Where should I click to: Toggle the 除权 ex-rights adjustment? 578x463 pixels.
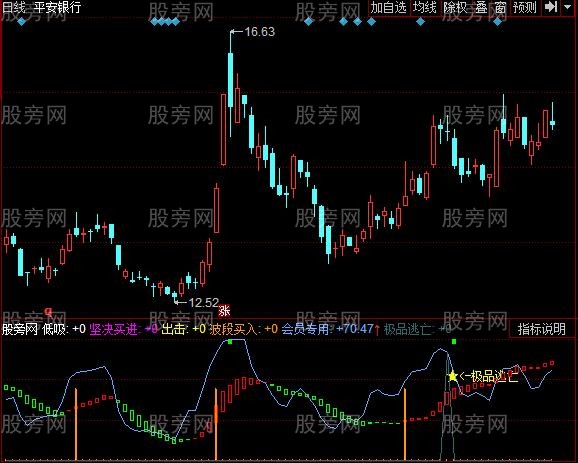(x=455, y=8)
